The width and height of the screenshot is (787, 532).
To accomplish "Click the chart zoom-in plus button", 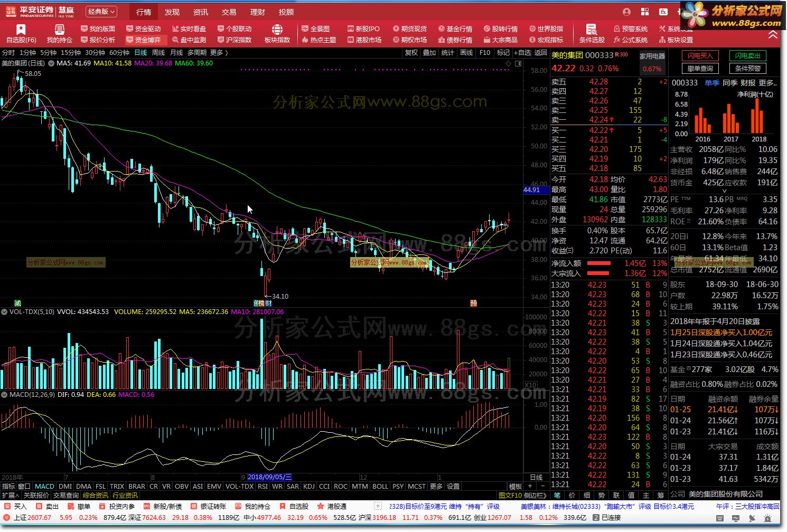I will (x=530, y=486).
